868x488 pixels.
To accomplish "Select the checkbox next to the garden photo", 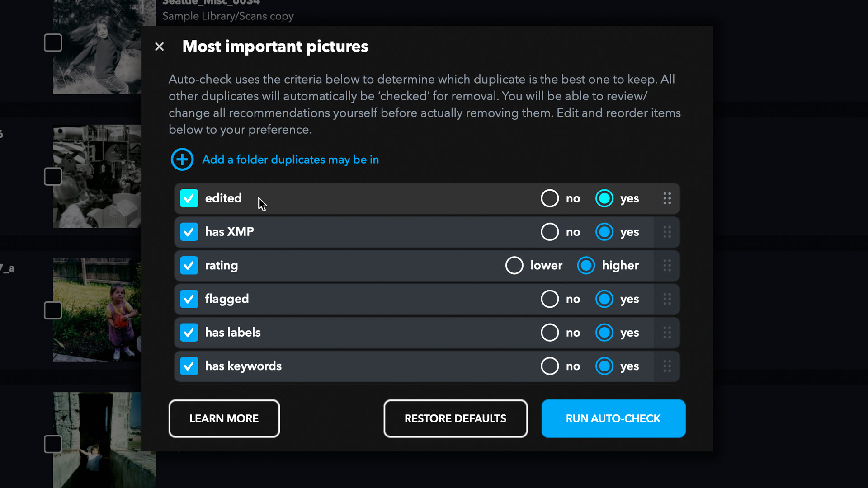I will pyautogui.click(x=53, y=310).
